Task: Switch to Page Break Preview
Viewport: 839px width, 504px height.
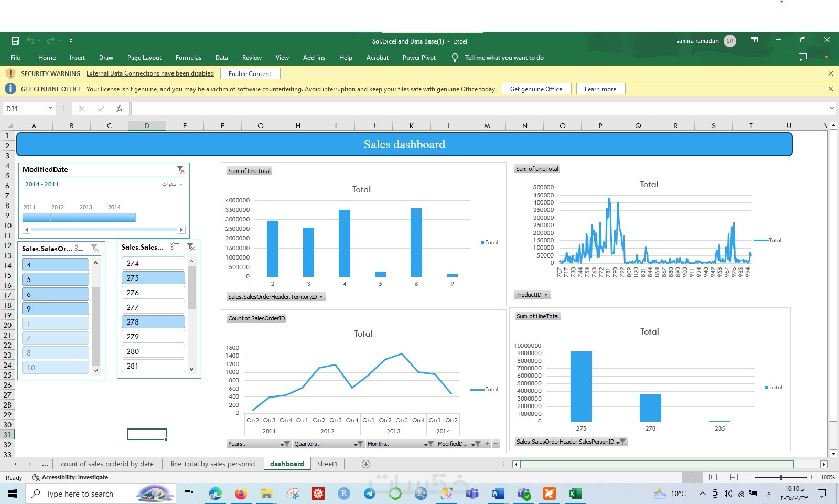Action: (x=734, y=477)
